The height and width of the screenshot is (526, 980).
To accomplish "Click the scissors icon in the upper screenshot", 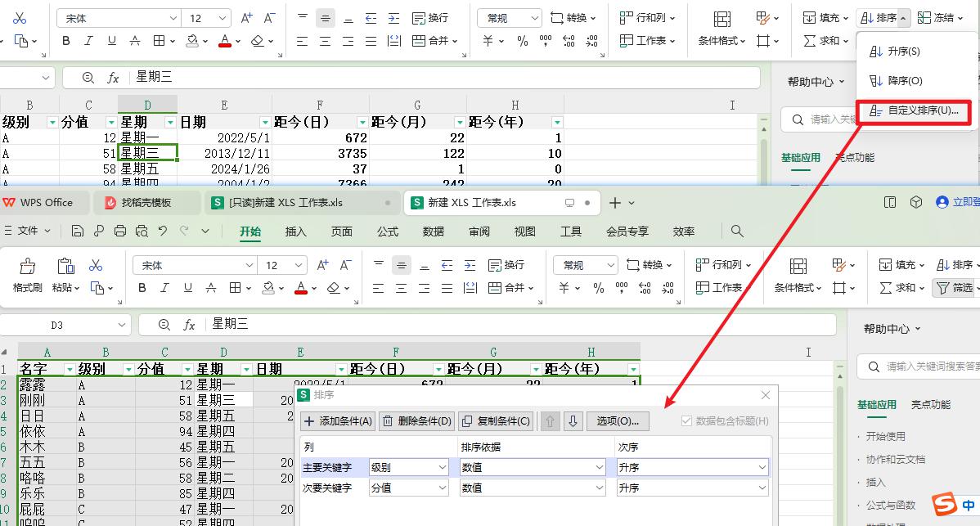I will click(x=20, y=18).
